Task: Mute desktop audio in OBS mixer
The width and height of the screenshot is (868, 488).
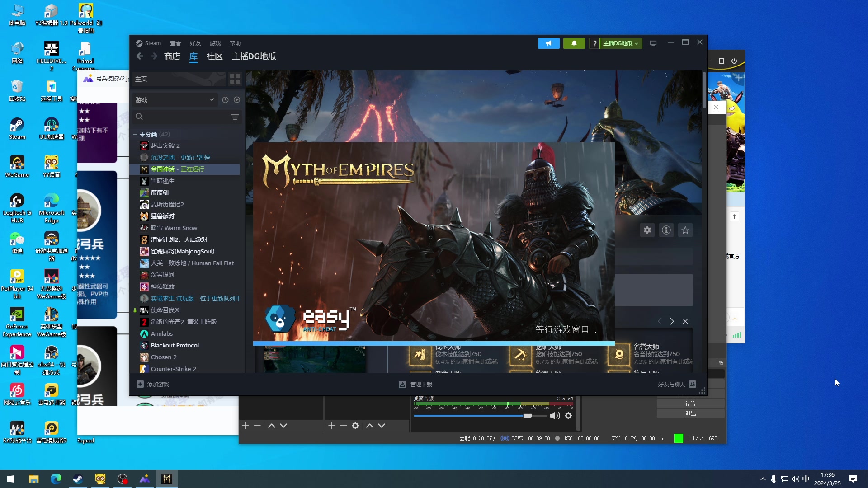Action: click(555, 416)
